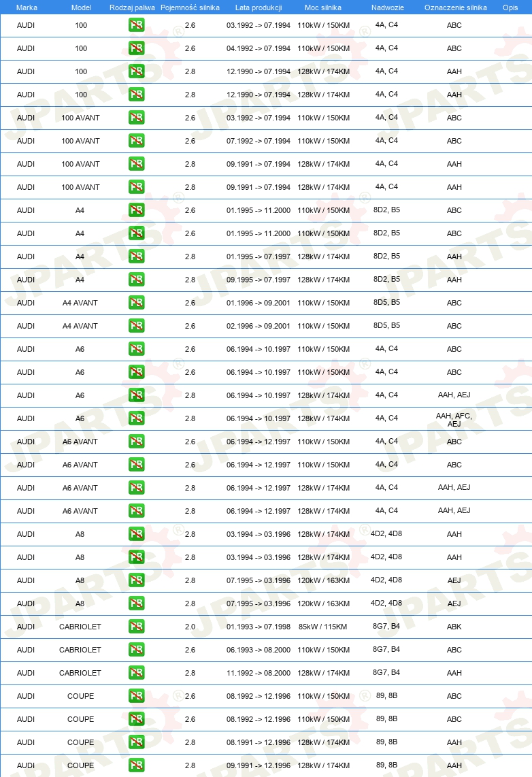Viewport: 532px width, 777px height.
Task: Click AUDI brand cell in CABRIOLET 2.6 row
Action: 26,650
